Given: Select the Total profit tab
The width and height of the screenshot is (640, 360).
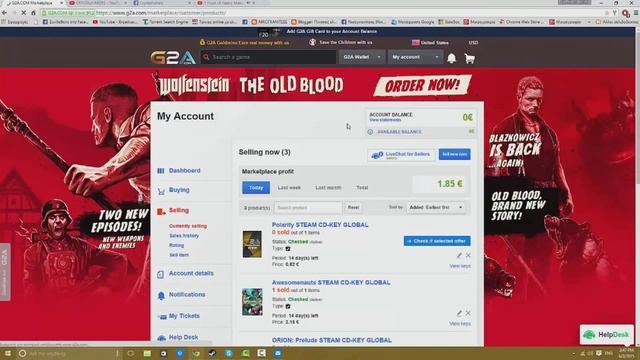Looking at the screenshot, I should click(362, 188).
